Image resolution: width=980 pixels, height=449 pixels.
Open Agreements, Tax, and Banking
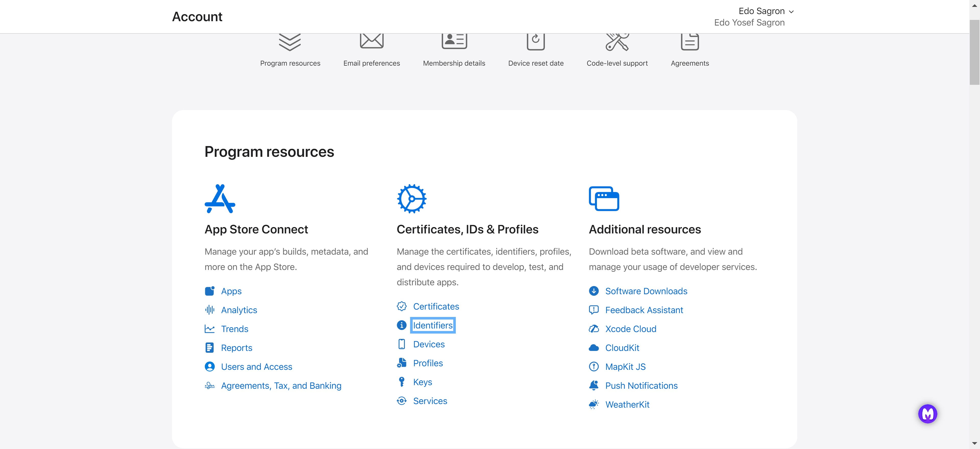coord(281,386)
